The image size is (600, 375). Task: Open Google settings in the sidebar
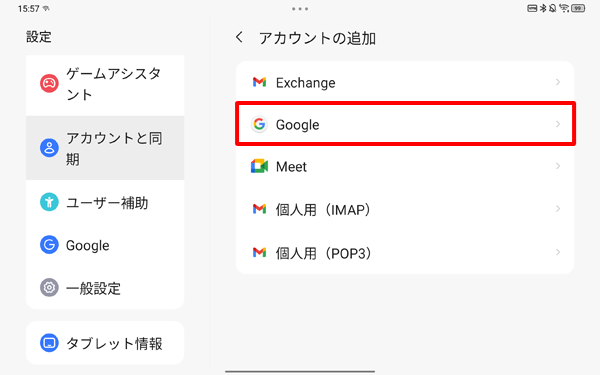(x=105, y=245)
